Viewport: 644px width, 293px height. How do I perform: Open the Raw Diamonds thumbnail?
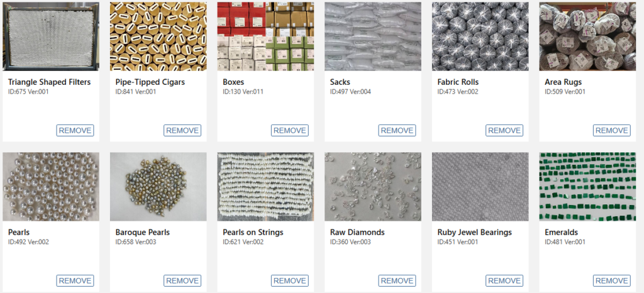(373, 187)
